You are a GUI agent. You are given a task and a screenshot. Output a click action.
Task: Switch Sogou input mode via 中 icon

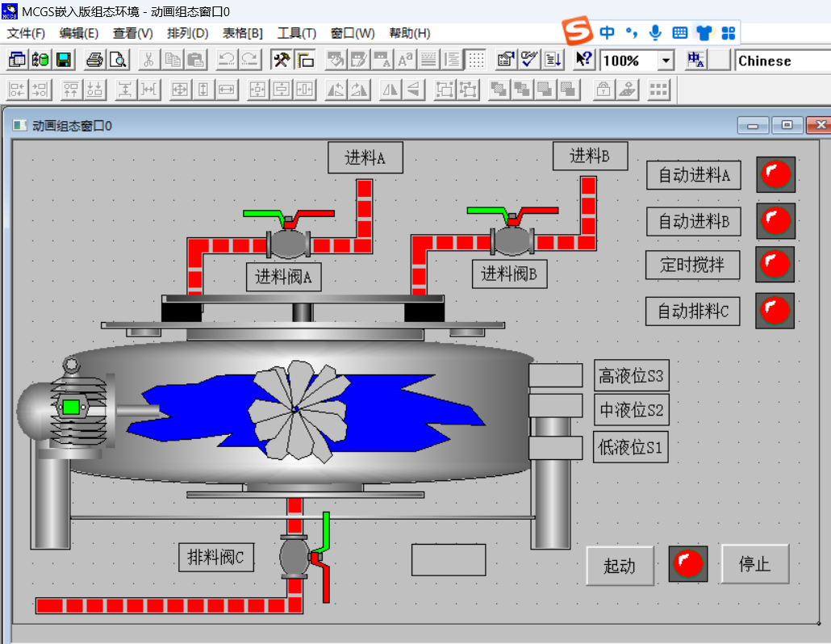point(607,33)
